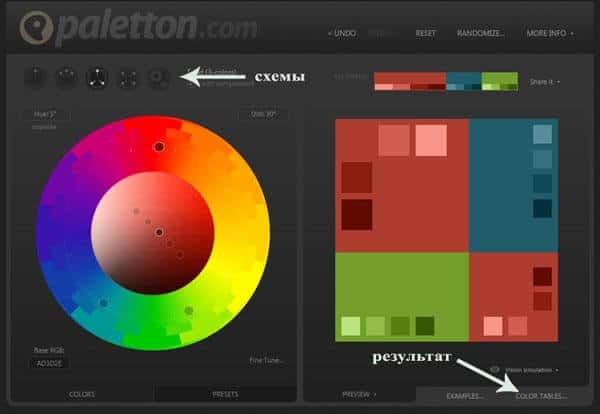Pick the second light teal swatch
Viewport: 600px width, 414px height.
tap(543, 159)
